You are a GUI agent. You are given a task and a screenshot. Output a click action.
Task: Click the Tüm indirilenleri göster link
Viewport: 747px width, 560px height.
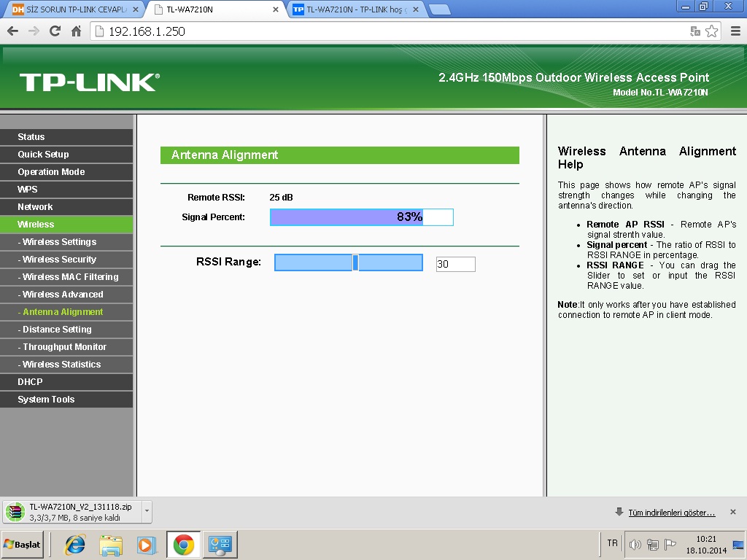(672, 513)
